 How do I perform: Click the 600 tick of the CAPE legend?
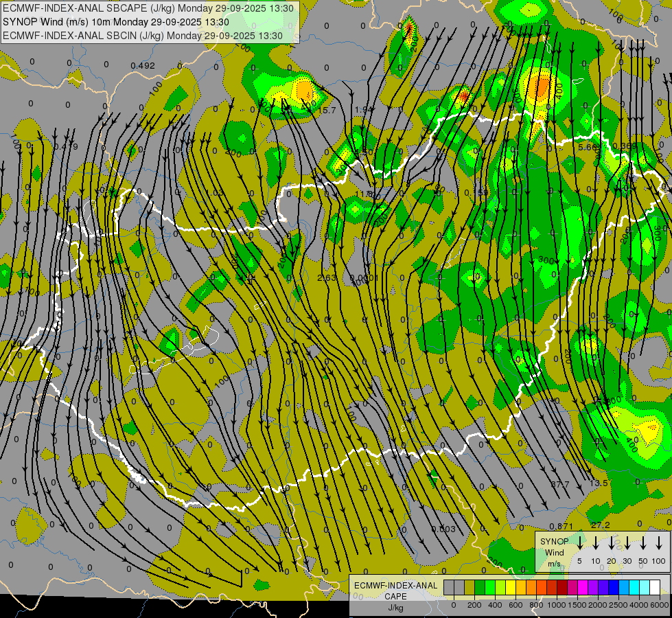(x=515, y=605)
